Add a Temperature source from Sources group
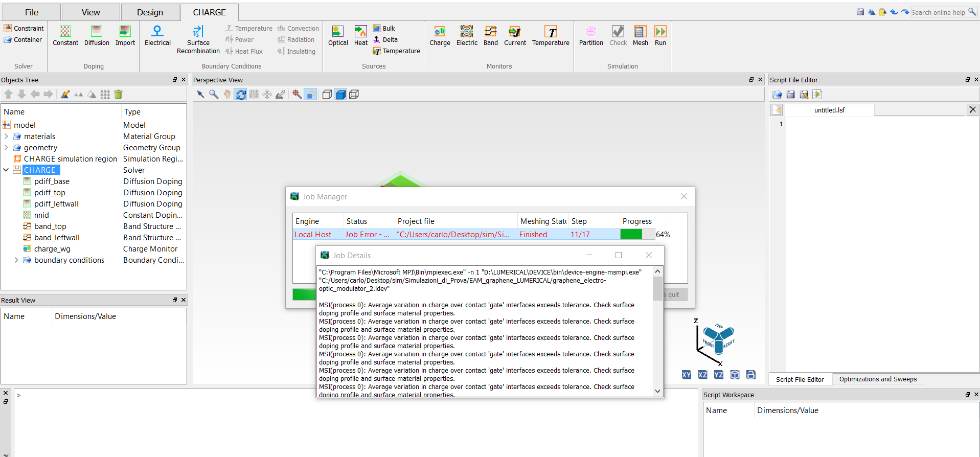The height and width of the screenshot is (457, 980). 396,51
